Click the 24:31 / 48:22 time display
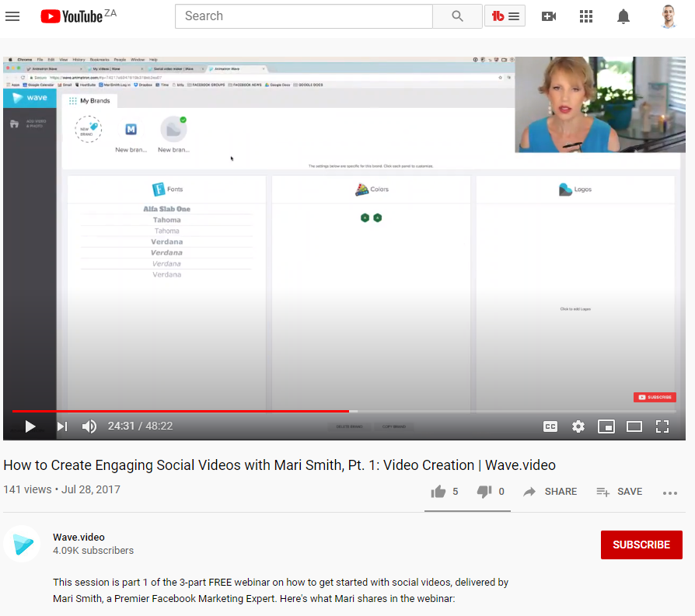 [x=140, y=426]
